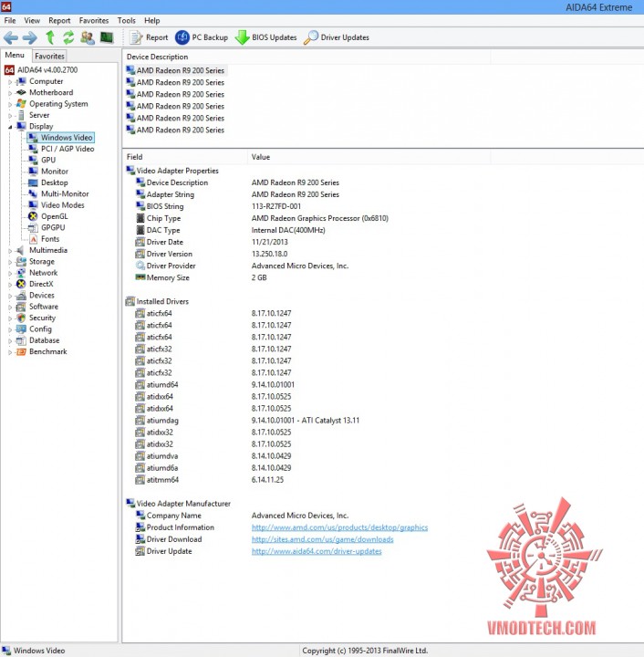
Task: Click the Value column header
Action: tap(369, 157)
